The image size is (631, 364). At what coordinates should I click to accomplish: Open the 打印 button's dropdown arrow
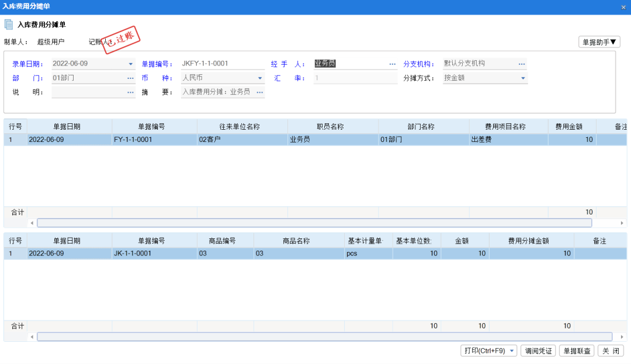(512, 351)
